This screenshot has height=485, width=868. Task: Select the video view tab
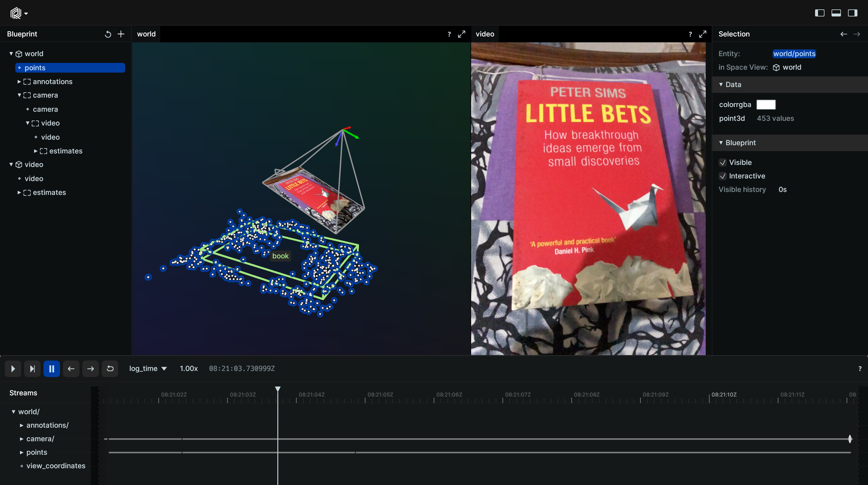coord(485,34)
